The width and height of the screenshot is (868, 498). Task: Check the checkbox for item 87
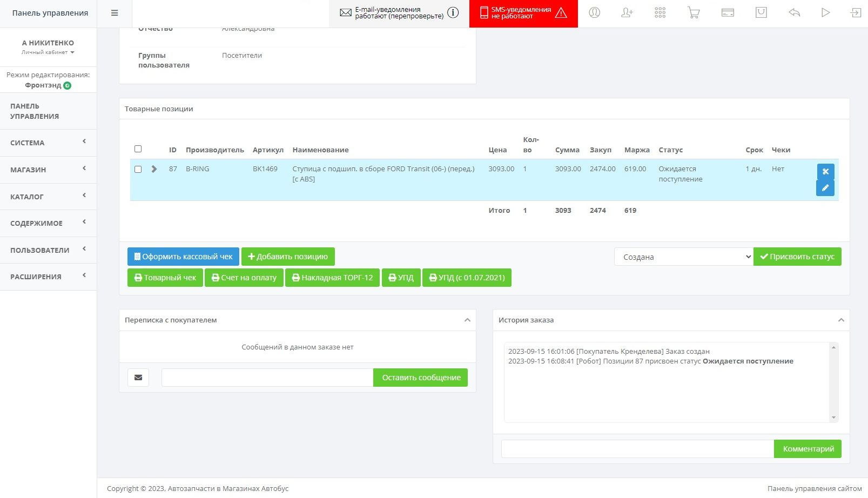(138, 170)
